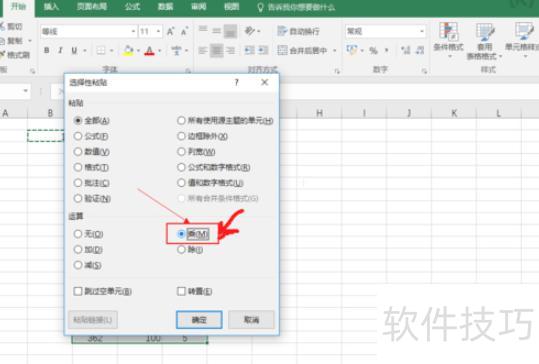Open dialog help question mark
539x364 pixels.
[236, 82]
